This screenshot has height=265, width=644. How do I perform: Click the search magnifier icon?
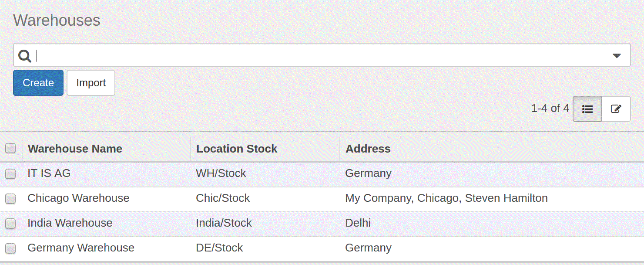pos(25,56)
